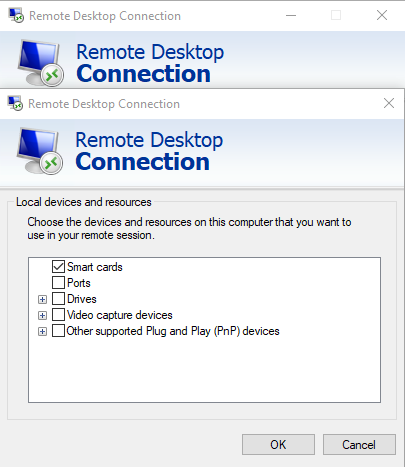
Task: Enable the Ports checkbox
Action: (x=58, y=283)
